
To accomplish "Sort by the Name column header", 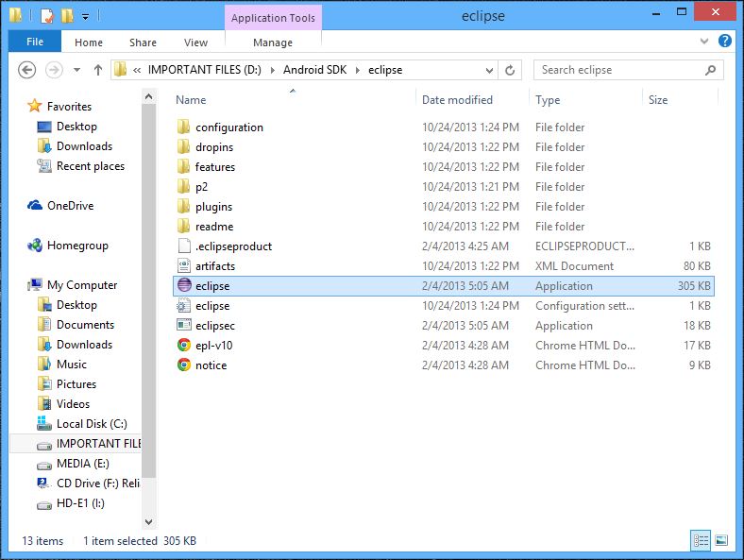I will click(191, 100).
